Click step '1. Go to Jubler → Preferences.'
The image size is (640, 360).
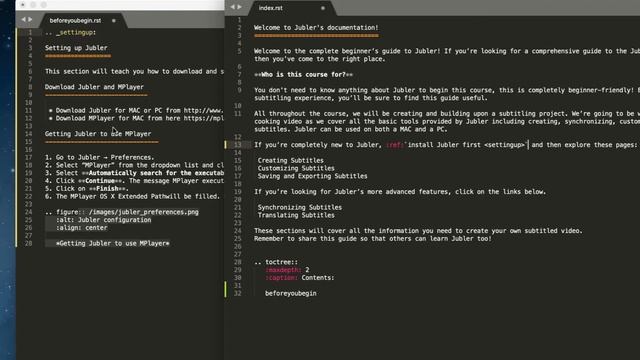click(x=100, y=157)
